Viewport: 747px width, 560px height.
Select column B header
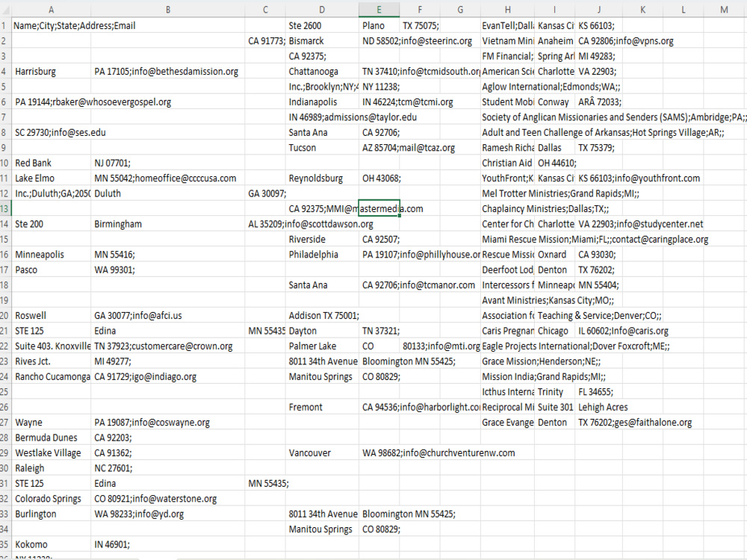167,10
